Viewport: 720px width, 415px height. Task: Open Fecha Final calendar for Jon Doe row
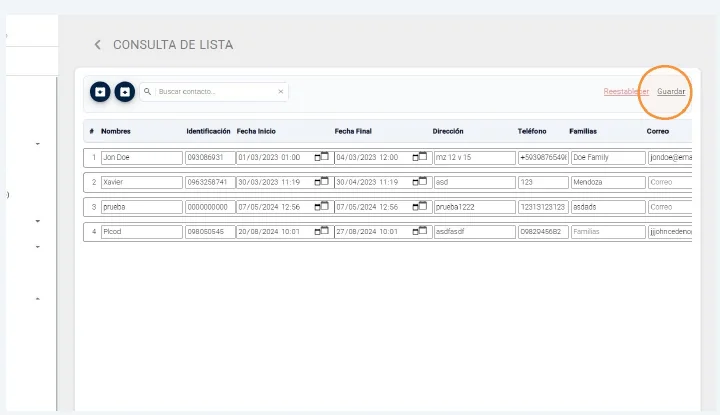tap(419, 157)
